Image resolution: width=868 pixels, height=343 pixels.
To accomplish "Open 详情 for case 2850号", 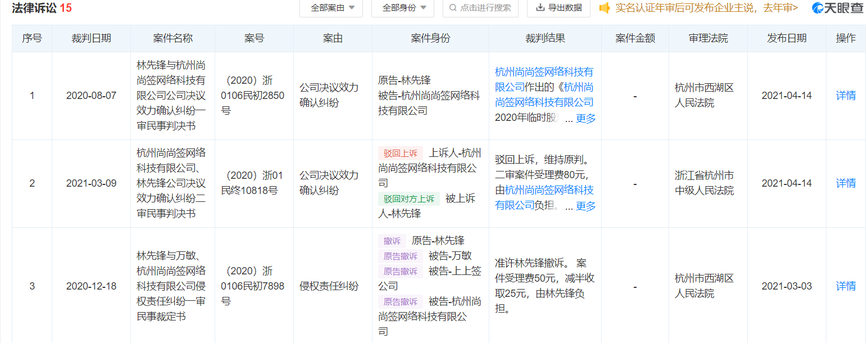I will pyautogui.click(x=846, y=96).
